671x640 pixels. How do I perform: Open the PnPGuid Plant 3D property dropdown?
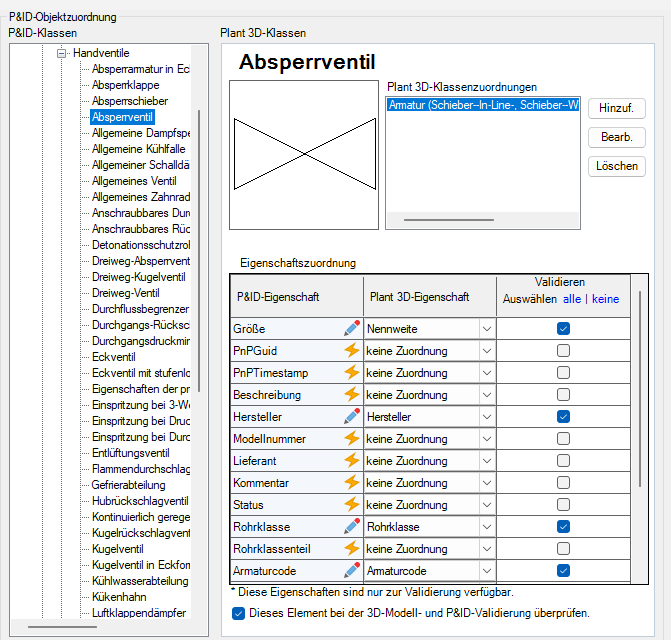click(x=487, y=351)
